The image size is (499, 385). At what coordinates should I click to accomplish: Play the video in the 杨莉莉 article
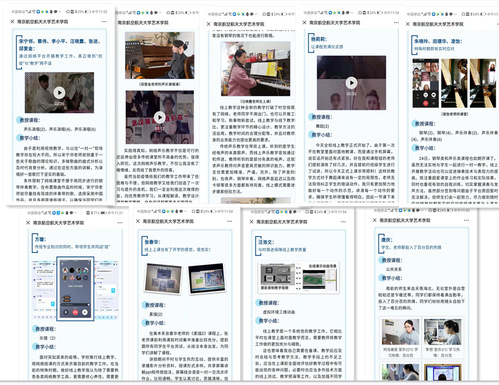[351, 82]
